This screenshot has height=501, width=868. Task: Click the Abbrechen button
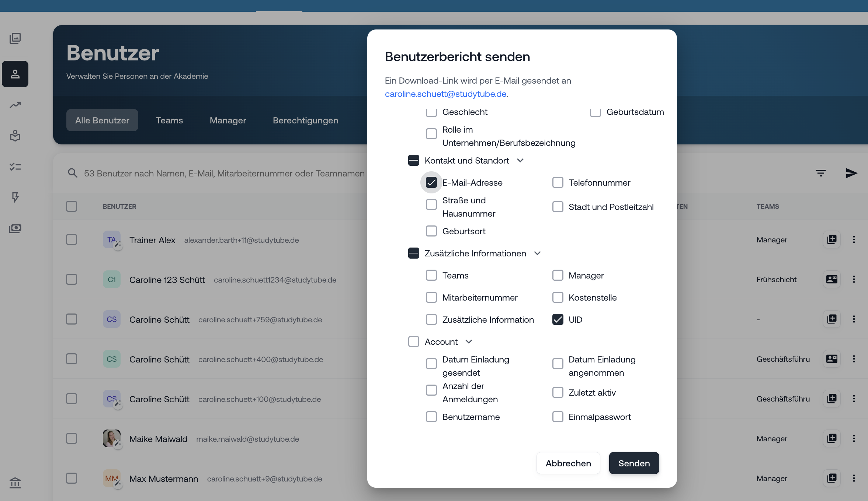coord(568,463)
